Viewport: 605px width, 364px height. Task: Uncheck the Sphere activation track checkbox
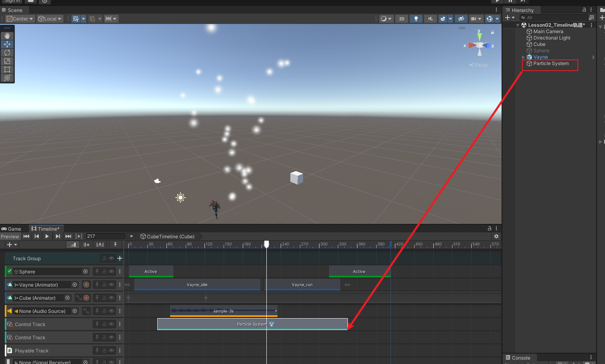click(10, 271)
